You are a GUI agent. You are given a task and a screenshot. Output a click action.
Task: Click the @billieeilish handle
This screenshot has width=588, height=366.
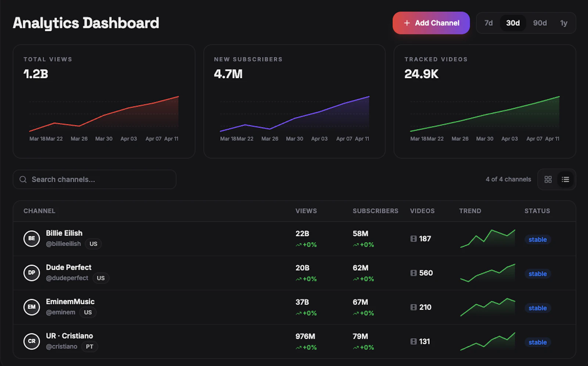point(63,244)
